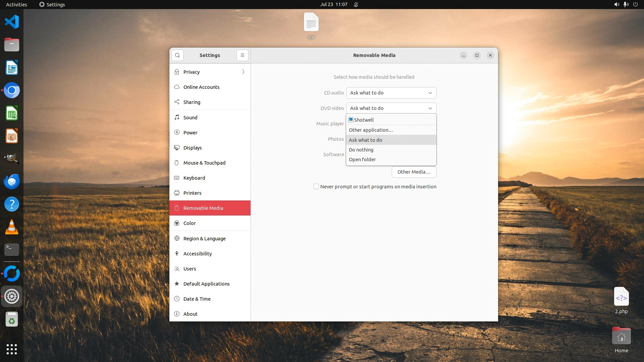This screenshot has height=362, width=644.
Task: Click the Shotwell icon in dropdown list
Action: point(351,120)
